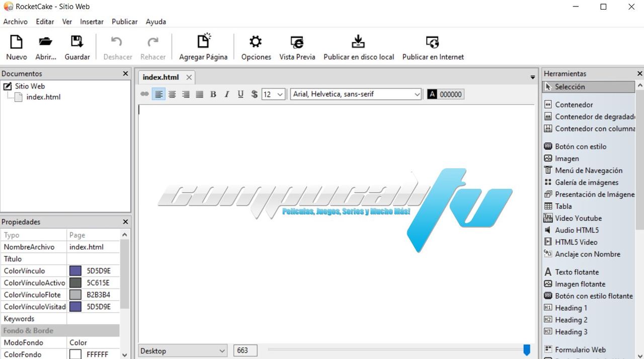Click Publicar en Internet icon
Viewport: 644px width, 359px height.
[x=433, y=41]
